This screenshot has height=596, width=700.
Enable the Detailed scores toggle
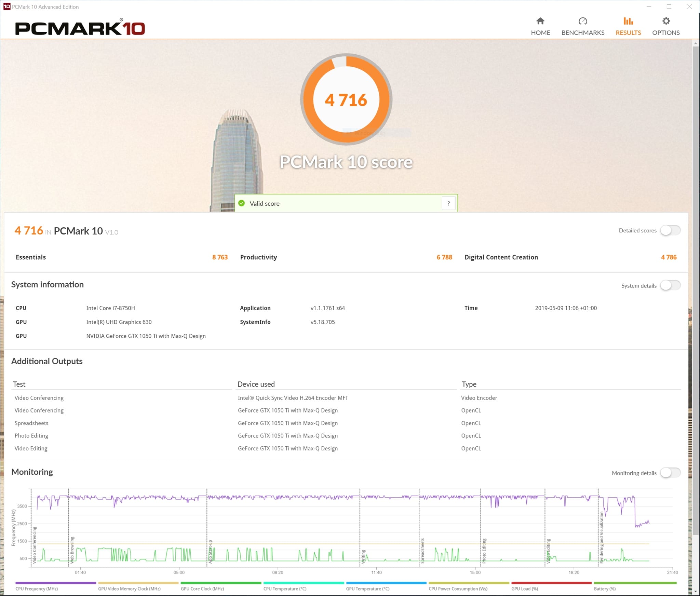click(x=670, y=230)
